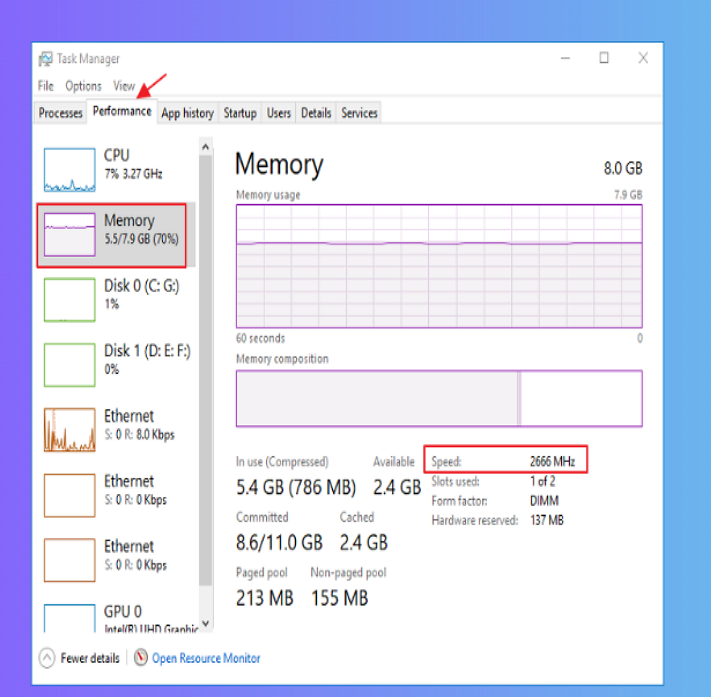This screenshot has width=711, height=697.
Task: Collapse view with Fewer details chevron
Action: coord(47,658)
